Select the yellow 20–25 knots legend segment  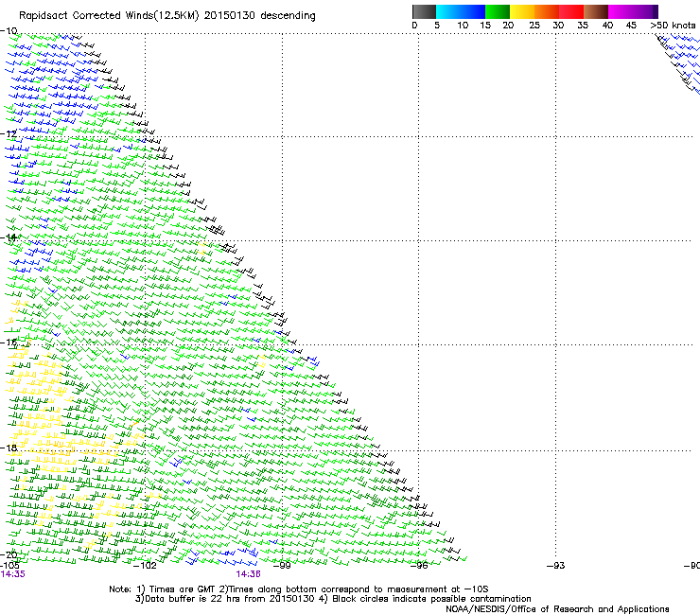coord(522,11)
